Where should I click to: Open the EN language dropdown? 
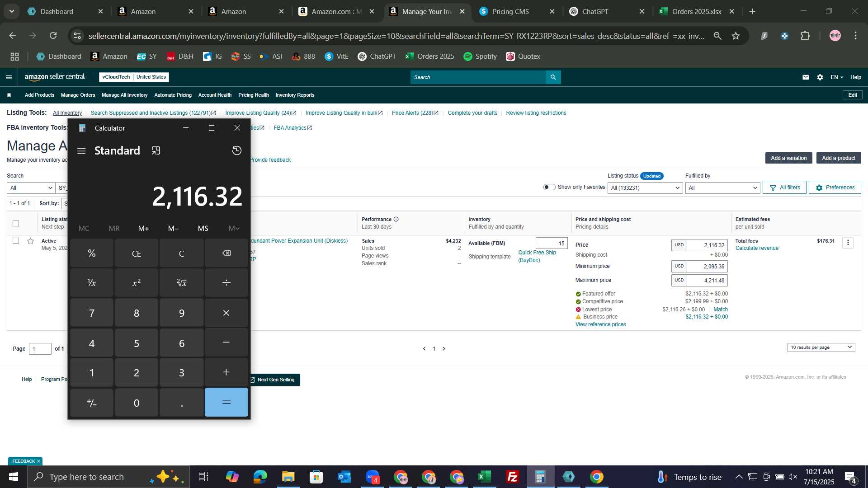click(x=836, y=77)
